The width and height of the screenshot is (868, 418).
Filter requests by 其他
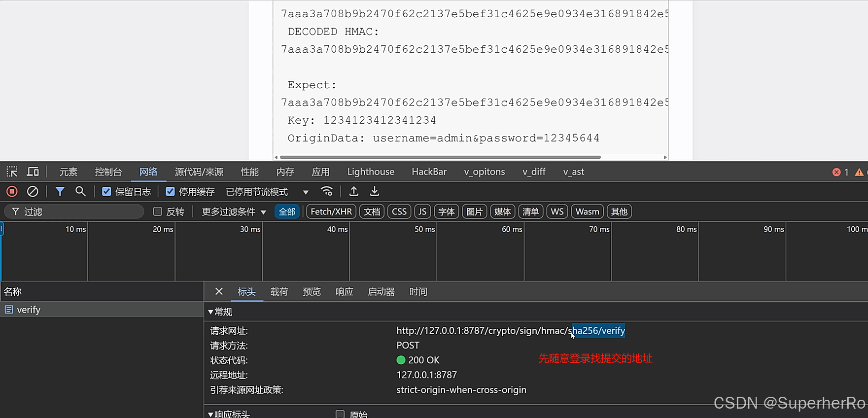(620, 211)
